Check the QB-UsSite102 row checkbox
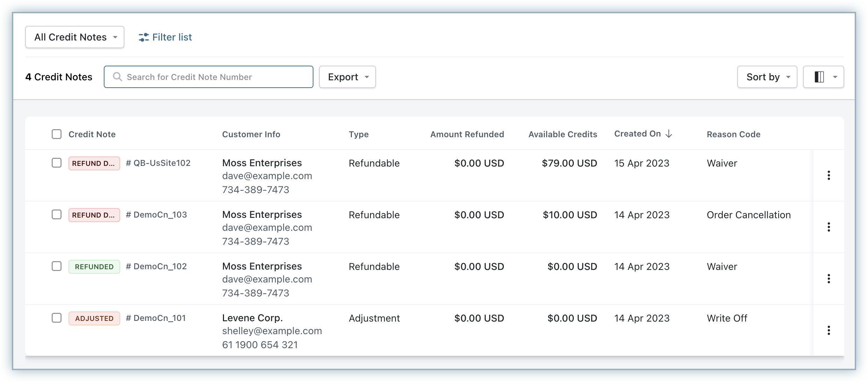The image size is (868, 382). 57,163
